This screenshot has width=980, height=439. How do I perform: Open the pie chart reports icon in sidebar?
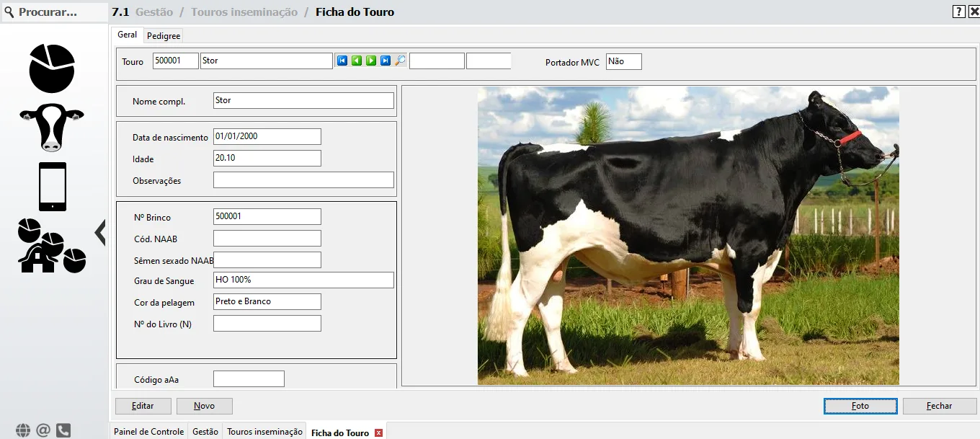tap(52, 68)
